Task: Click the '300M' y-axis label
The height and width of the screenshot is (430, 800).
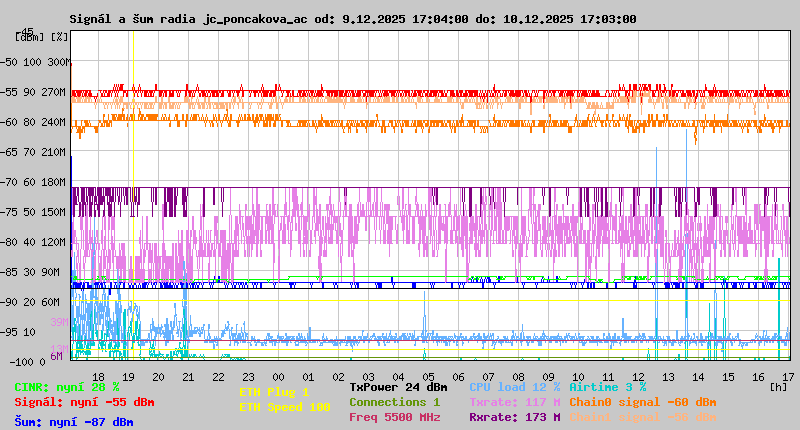Action: click(x=59, y=62)
